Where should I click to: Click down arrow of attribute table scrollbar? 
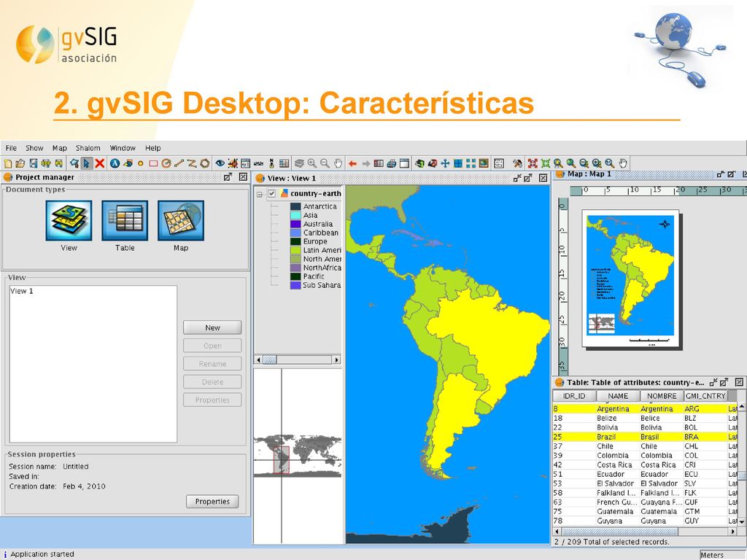742,522
